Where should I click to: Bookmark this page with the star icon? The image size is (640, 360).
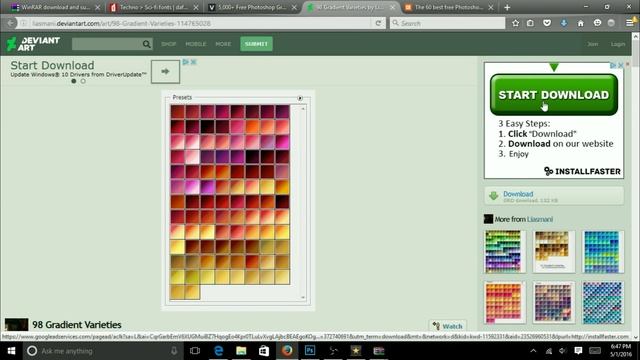516,23
